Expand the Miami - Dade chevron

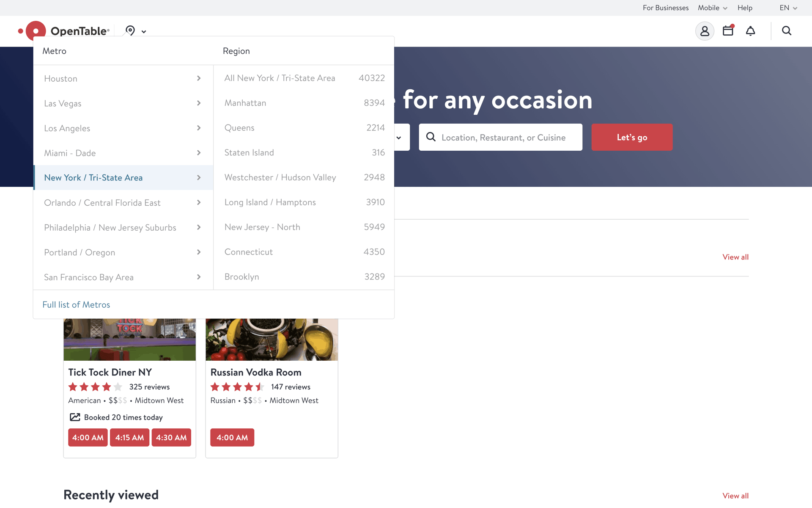(x=199, y=153)
